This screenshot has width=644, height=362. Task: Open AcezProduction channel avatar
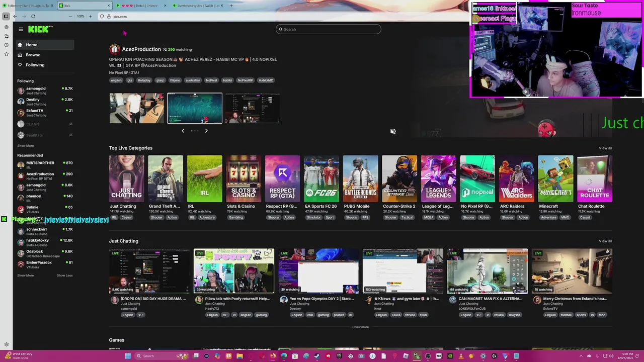114,49
